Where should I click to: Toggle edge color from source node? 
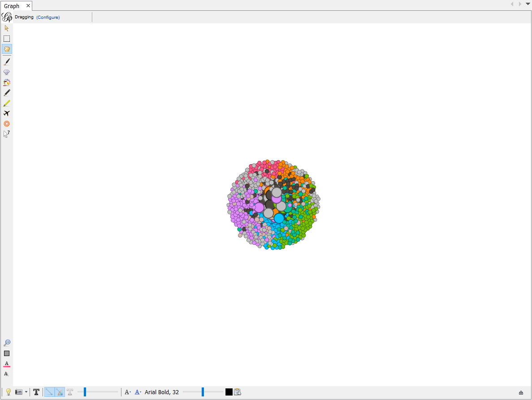click(60, 392)
